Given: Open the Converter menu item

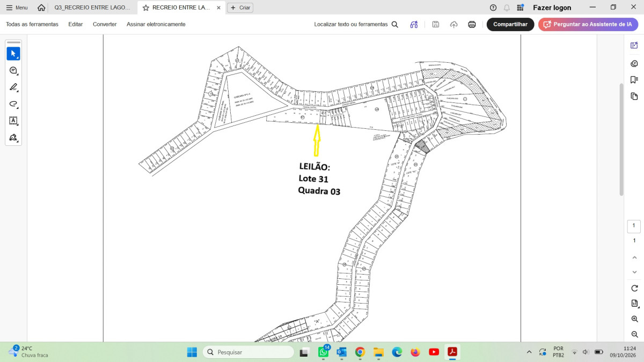Looking at the screenshot, I should pos(105,24).
